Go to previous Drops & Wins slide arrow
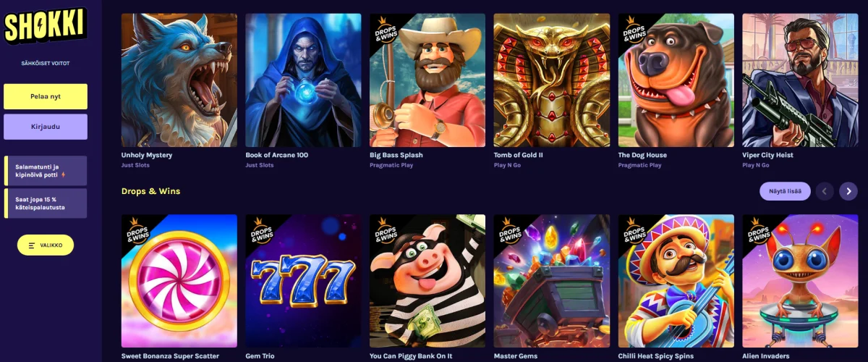 click(x=825, y=191)
